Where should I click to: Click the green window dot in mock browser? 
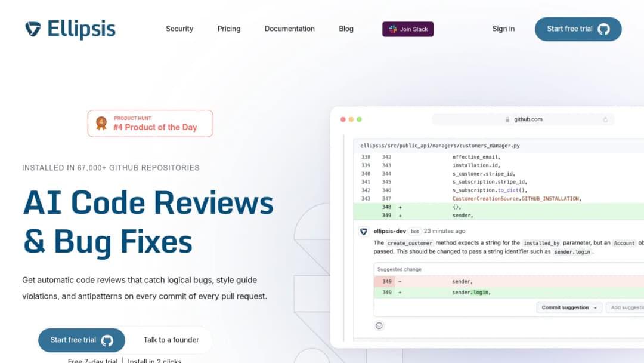point(359,119)
